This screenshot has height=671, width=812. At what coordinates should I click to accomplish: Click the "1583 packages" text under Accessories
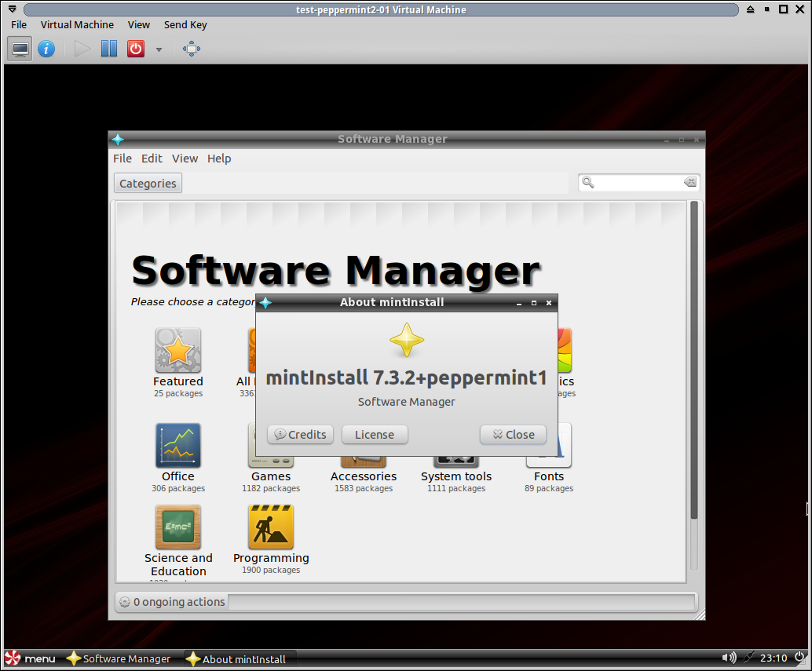[364, 488]
